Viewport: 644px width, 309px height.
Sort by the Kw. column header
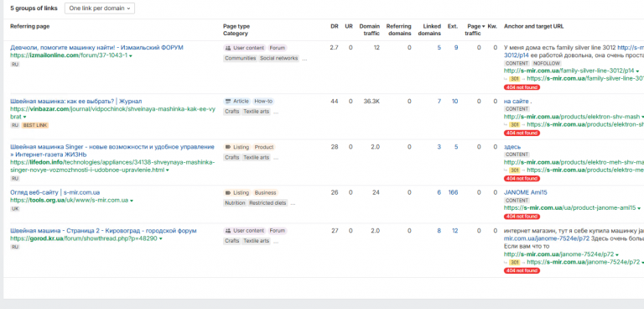[x=492, y=26]
